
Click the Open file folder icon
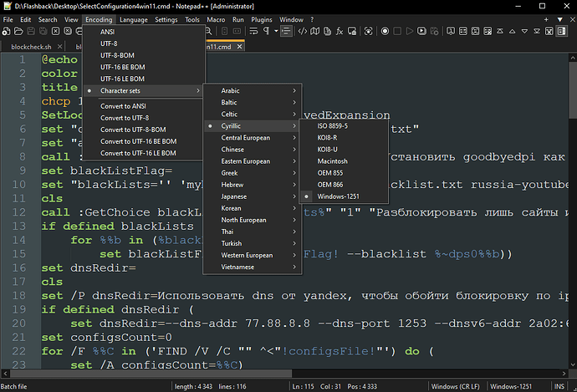point(18,31)
